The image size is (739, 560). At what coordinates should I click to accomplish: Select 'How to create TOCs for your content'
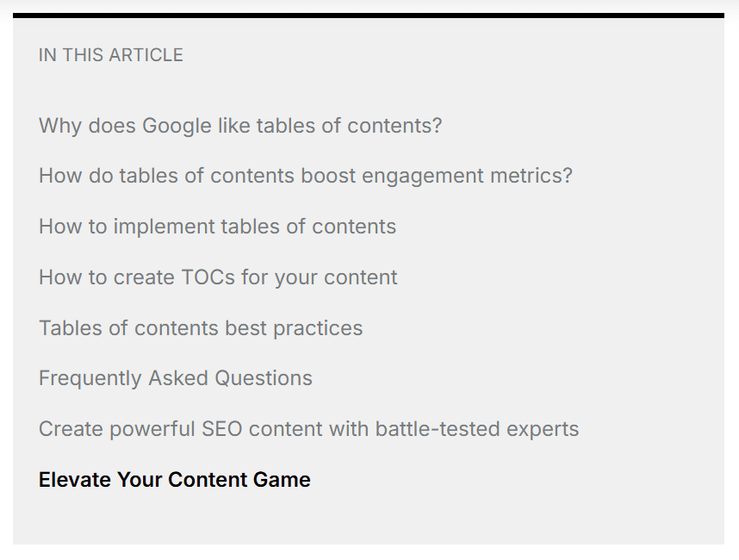(x=218, y=277)
